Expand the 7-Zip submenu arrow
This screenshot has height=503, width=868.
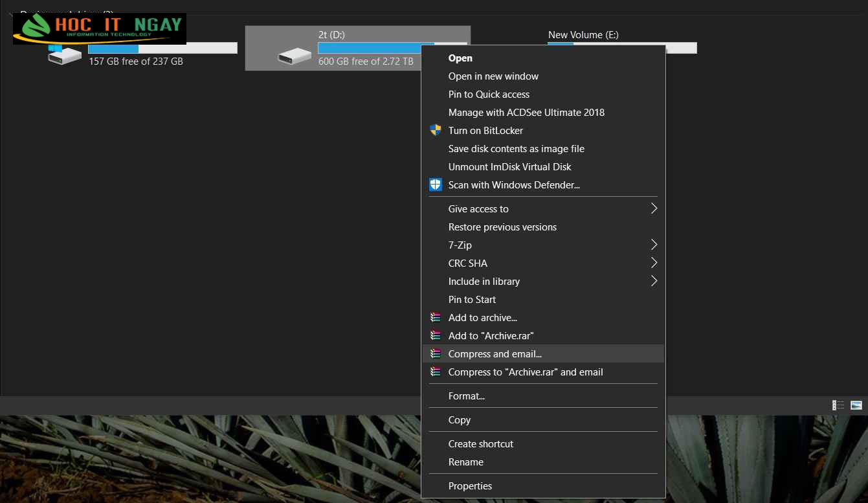tap(654, 245)
